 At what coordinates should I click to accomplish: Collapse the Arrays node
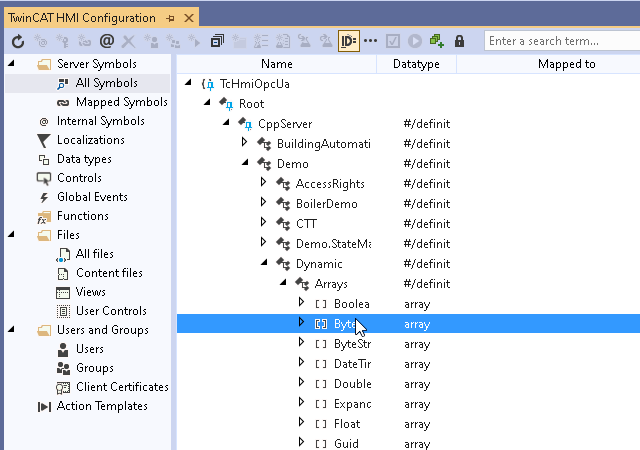point(283,283)
